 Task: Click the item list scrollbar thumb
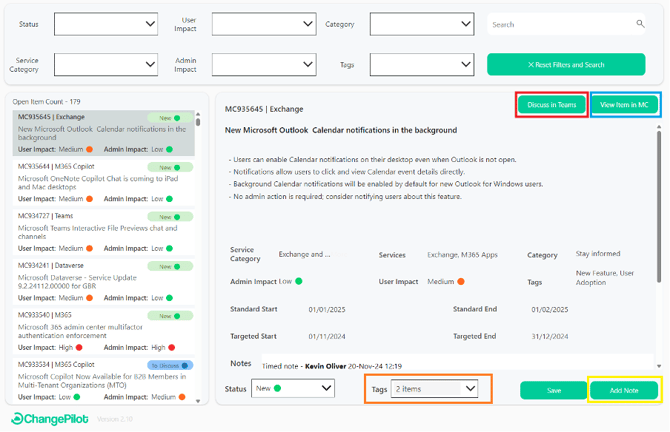198,122
